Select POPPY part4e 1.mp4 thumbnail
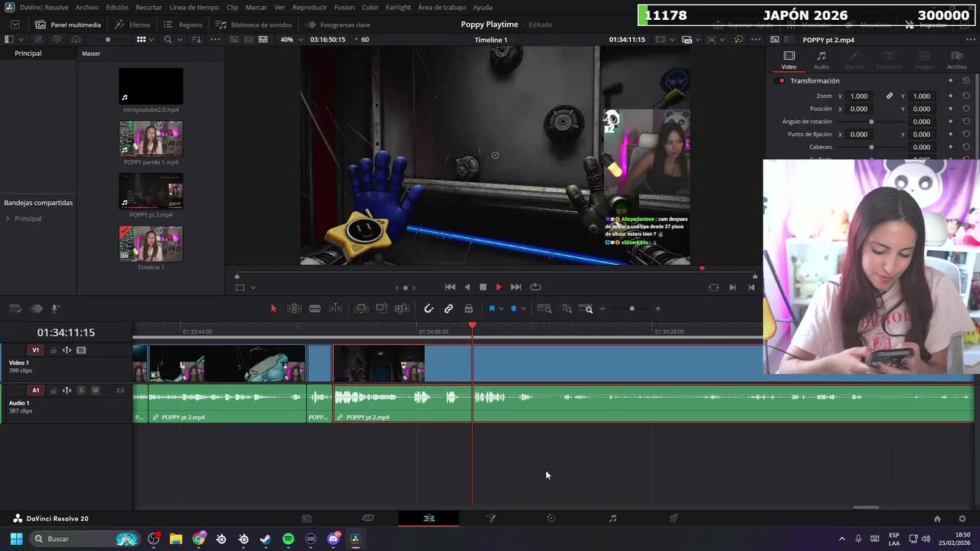 (151, 139)
